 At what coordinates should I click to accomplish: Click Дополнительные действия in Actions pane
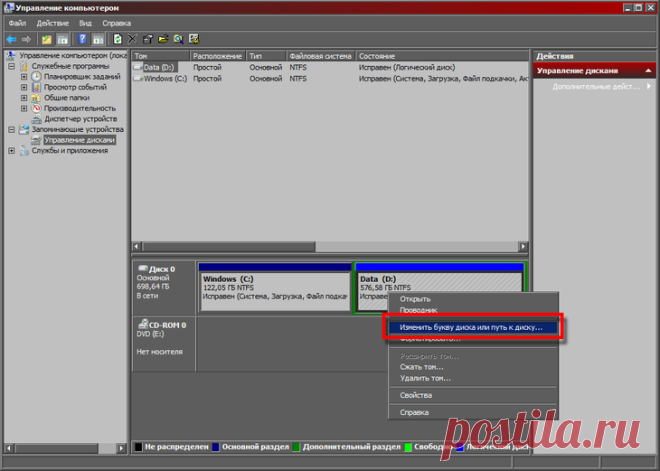596,87
